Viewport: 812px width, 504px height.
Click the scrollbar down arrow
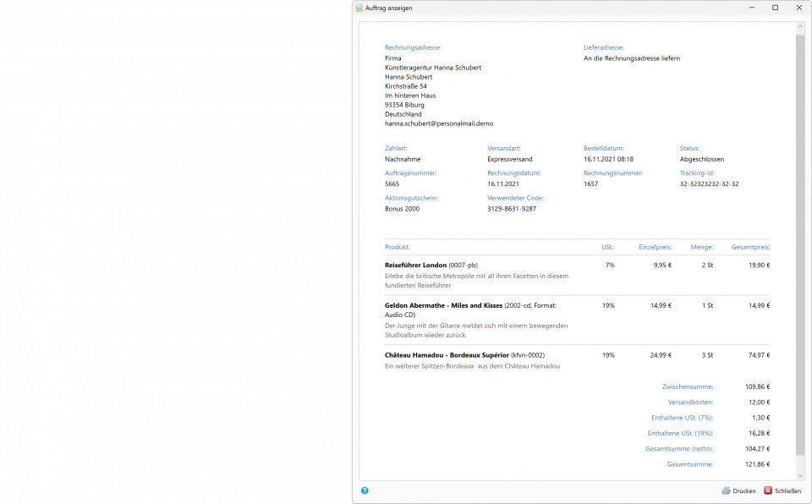click(x=800, y=474)
